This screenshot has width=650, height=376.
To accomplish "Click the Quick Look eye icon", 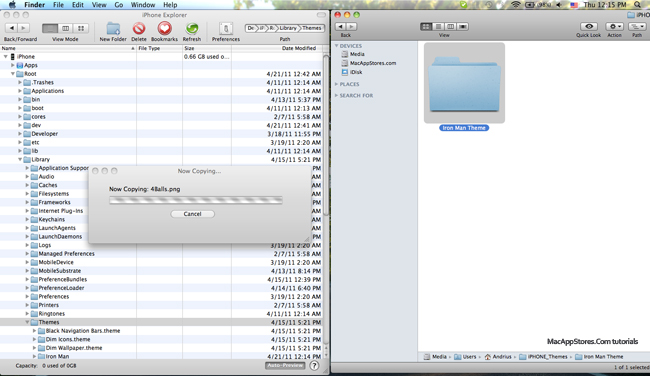I will [589, 26].
